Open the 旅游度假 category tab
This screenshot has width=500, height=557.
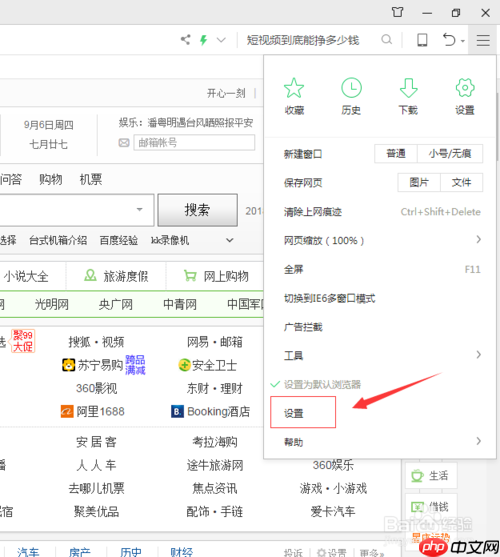point(116,276)
